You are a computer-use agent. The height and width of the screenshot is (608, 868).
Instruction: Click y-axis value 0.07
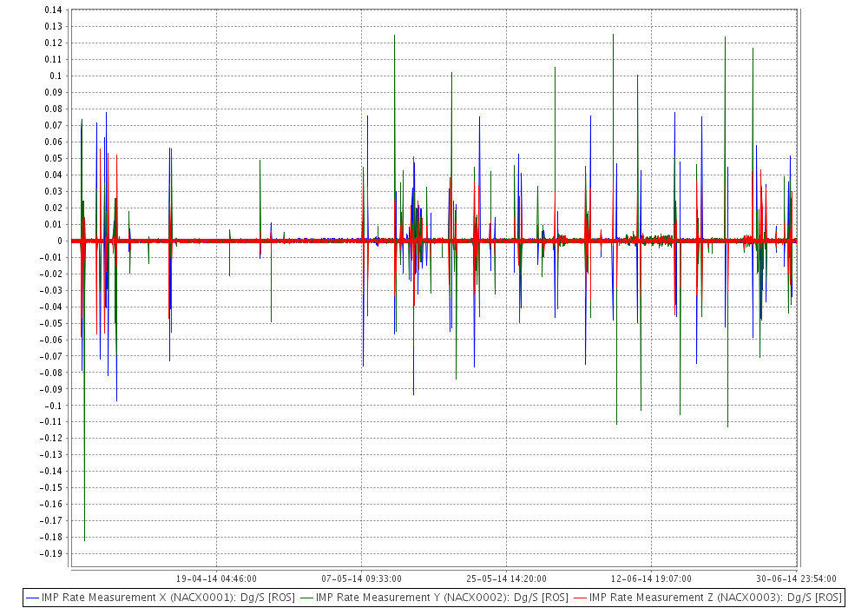coord(54,125)
